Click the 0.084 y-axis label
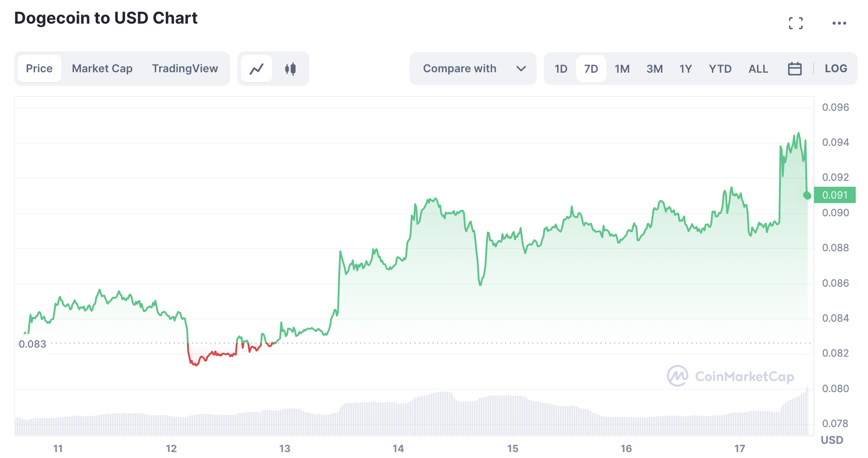868x458 pixels. click(835, 318)
